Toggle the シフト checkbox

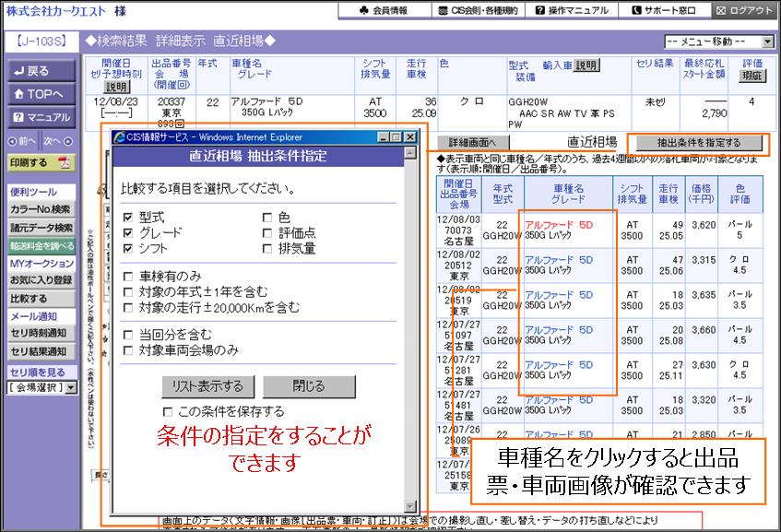click(128, 248)
